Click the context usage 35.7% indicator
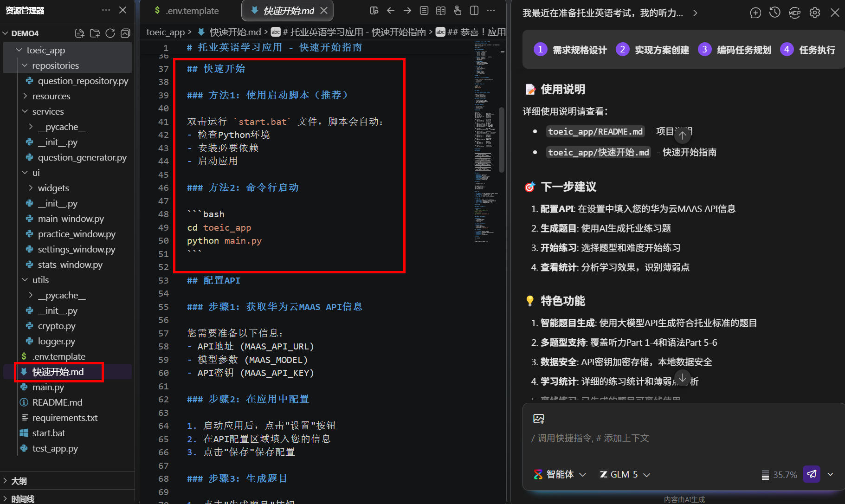This screenshot has width=845, height=504. pyautogui.click(x=780, y=475)
